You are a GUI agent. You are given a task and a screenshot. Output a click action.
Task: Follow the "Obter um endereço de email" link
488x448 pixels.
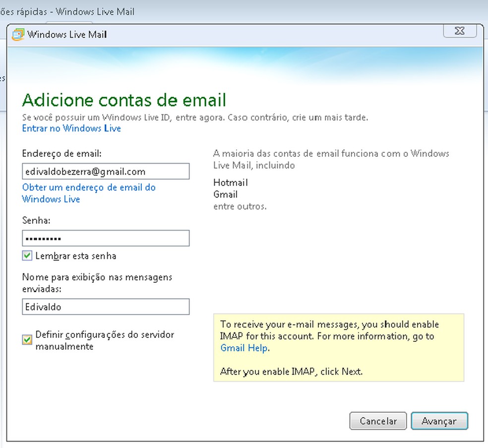point(88,188)
